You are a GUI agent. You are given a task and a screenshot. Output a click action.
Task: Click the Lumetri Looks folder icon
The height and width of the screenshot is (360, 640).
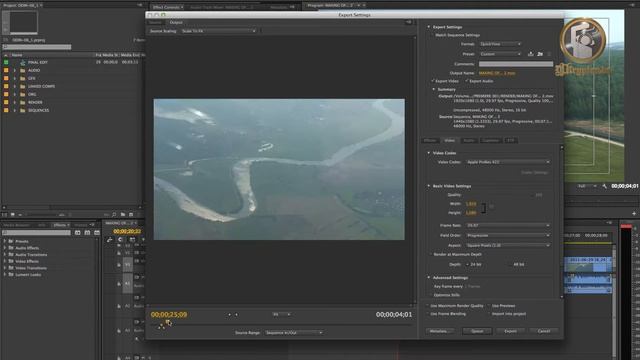(x=11, y=275)
